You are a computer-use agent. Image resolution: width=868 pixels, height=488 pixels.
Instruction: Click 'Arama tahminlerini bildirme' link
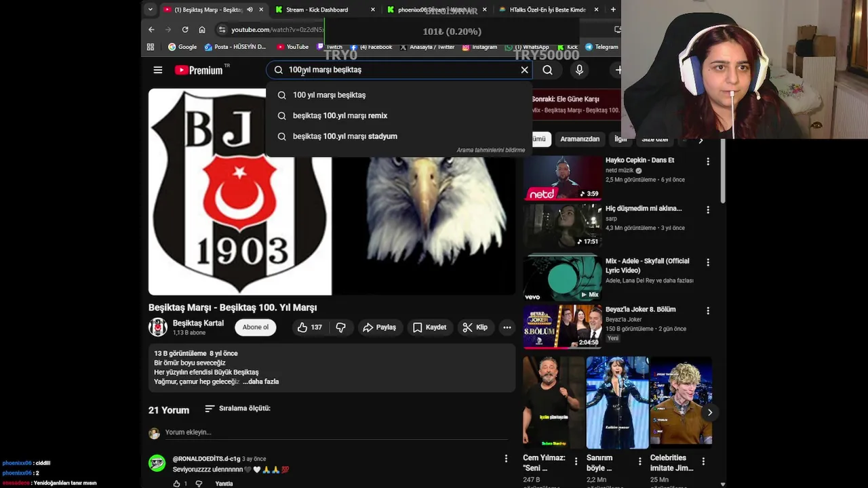(x=490, y=150)
